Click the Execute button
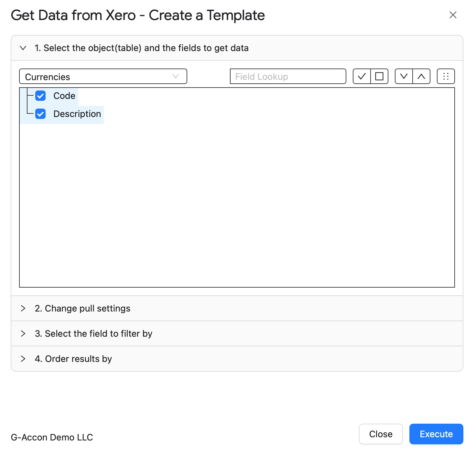Viewport: 476px width, 455px height. [x=436, y=434]
